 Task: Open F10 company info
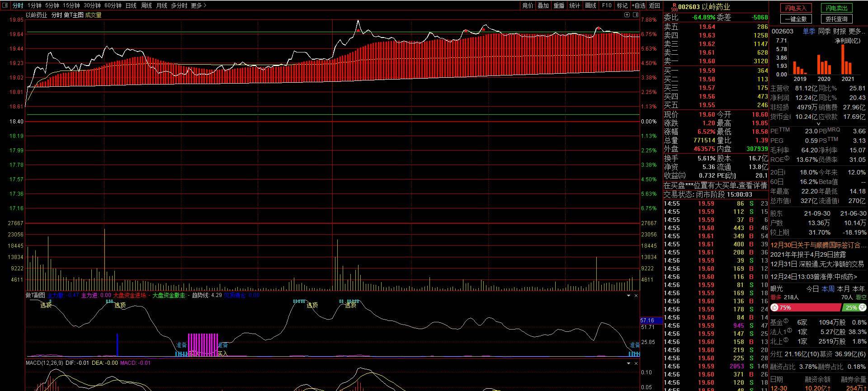coord(607,5)
